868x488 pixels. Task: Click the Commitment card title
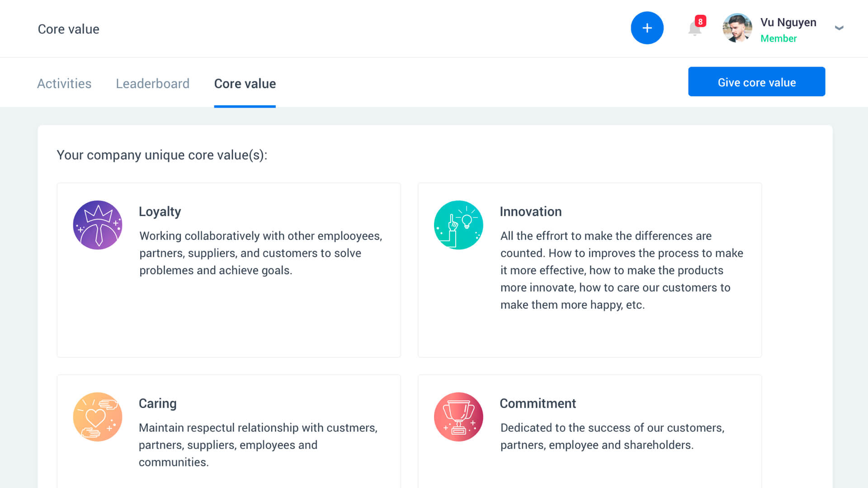coord(538,403)
